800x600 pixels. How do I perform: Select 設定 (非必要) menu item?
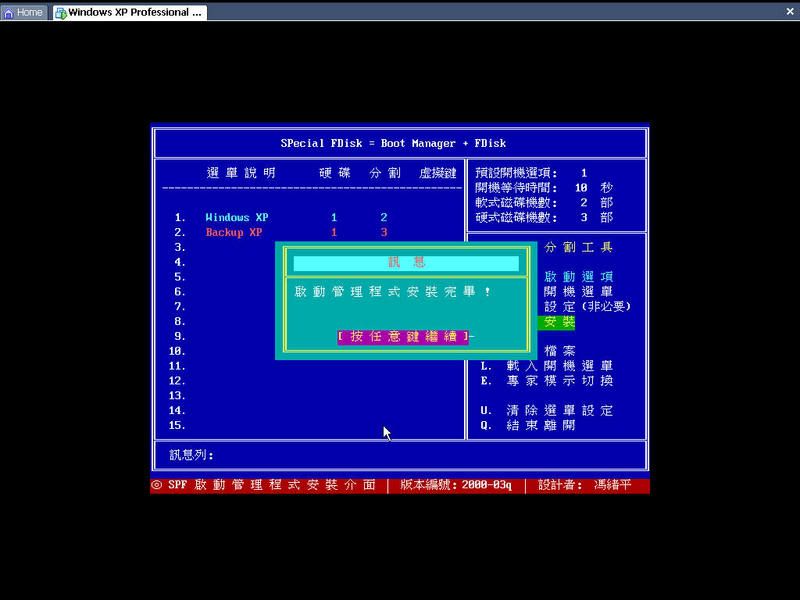(587, 307)
